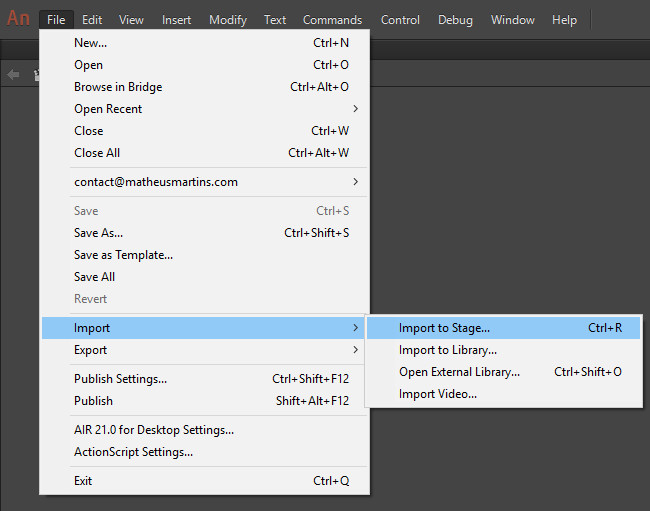This screenshot has height=511, width=650.
Task: Choose Import Video...
Action: point(504,394)
